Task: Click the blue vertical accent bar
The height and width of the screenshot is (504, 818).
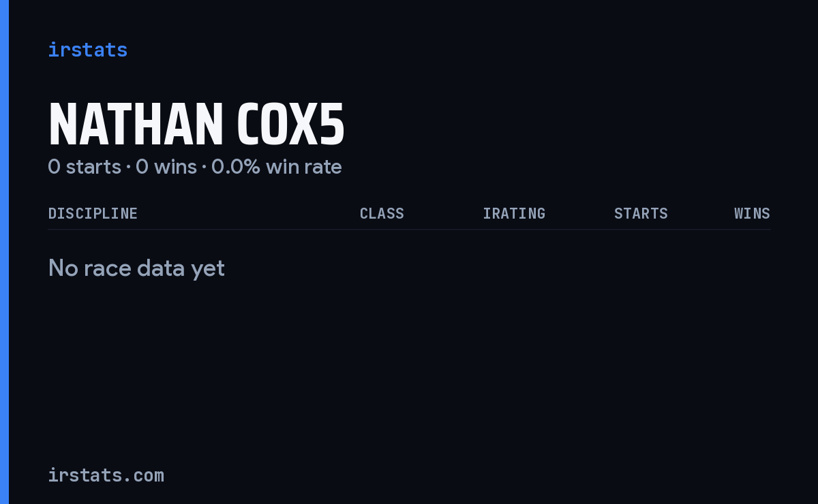Action: click(4, 252)
